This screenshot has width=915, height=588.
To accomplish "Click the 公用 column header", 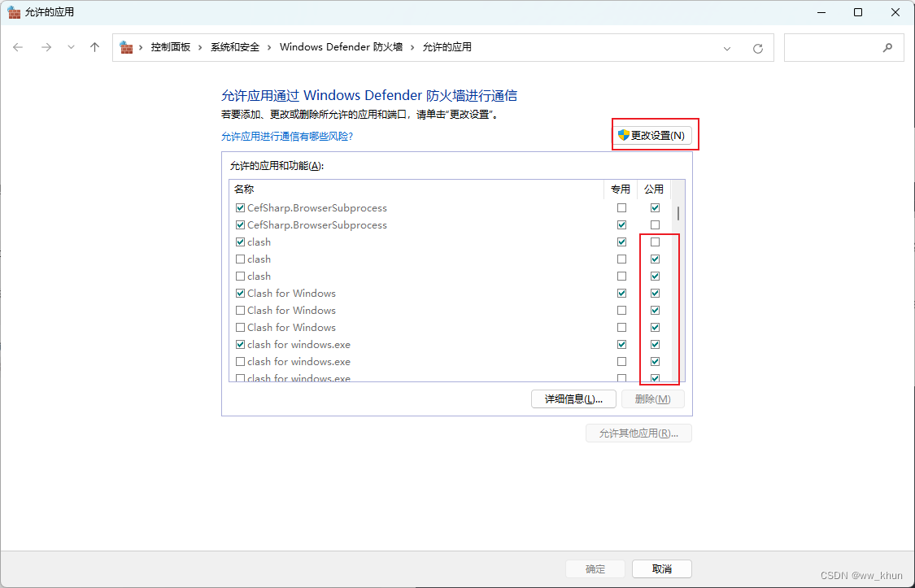I will pyautogui.click(x=654, y=189).
